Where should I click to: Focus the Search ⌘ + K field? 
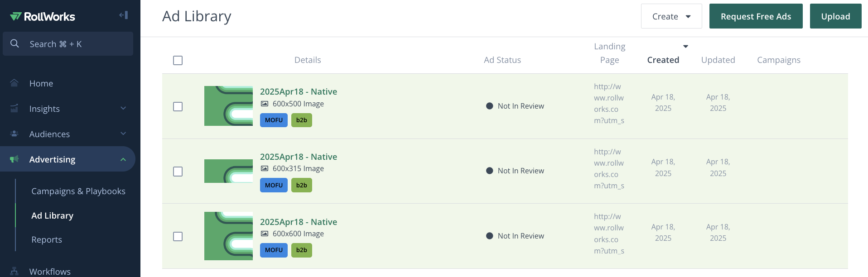tap(68, 44)
